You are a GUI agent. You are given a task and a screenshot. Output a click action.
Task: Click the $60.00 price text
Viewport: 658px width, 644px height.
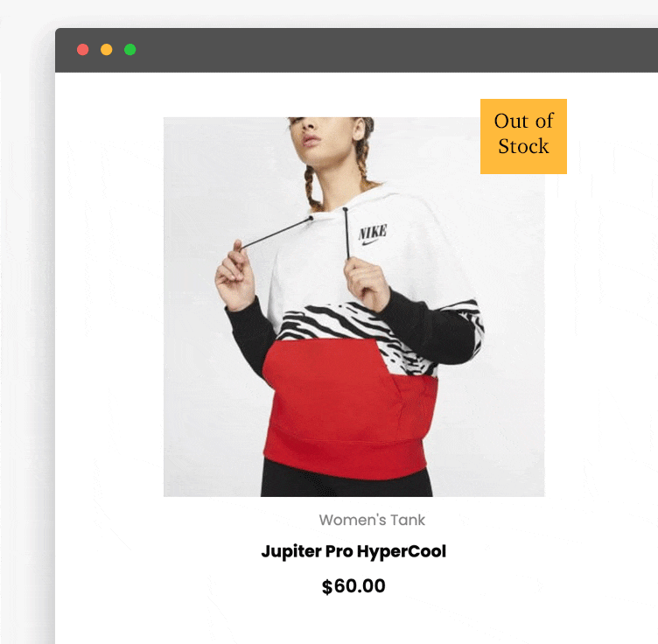pyautogui.click(x=353, y=586)
